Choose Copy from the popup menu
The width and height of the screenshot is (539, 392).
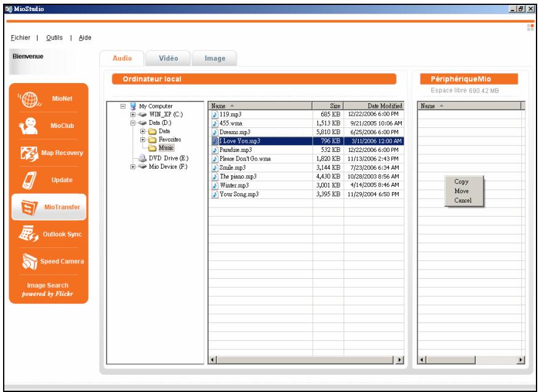[x=461, y=182]
